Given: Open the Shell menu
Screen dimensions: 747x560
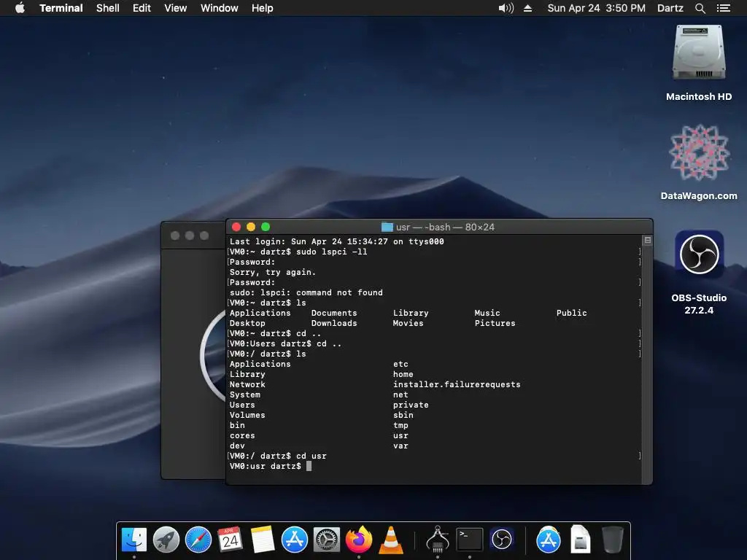Looking at the screenshot, I should pyautogui.click(x=108, y=8).
